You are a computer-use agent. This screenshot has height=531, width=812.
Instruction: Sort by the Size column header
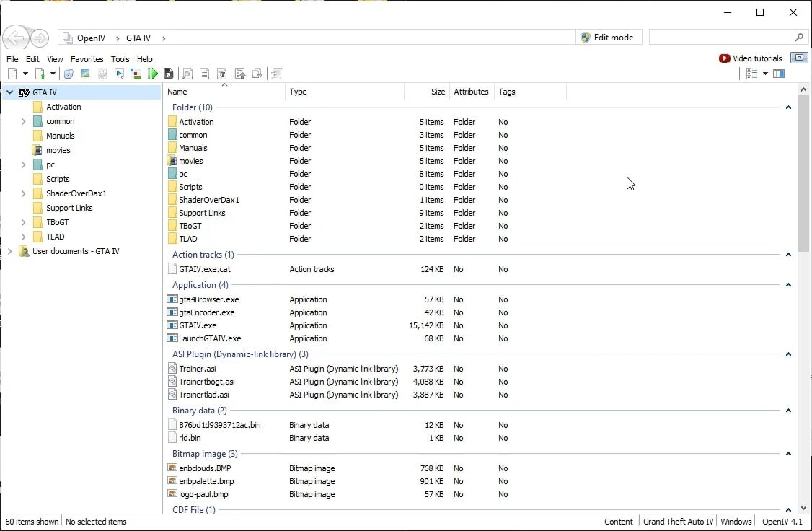tap(427, 92)
